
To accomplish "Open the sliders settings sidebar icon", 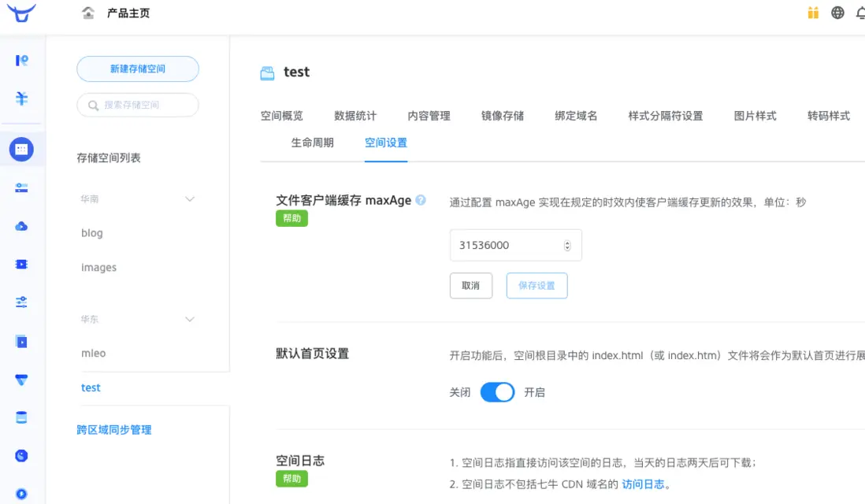I will click(21, 302).
